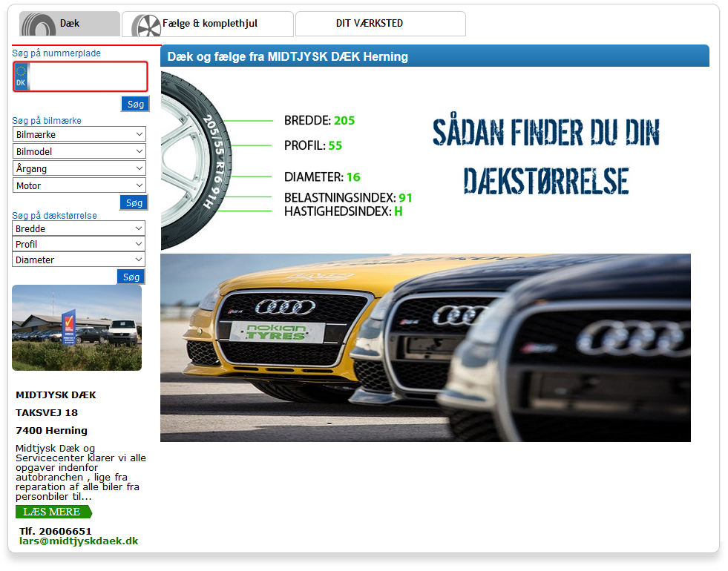Open the DIT VÆRKSTED tab
728x571 pixels.
tap(380, 24)
